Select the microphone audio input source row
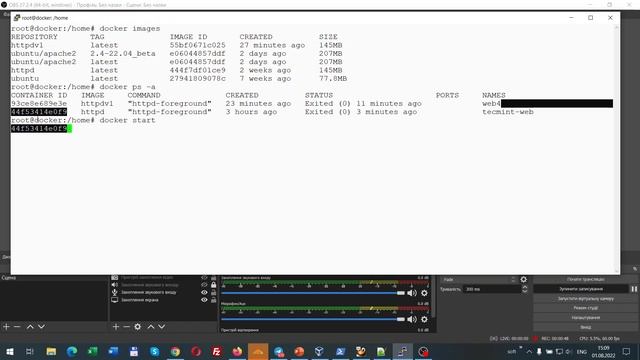The image size is (640, 360). click(163, 292)
